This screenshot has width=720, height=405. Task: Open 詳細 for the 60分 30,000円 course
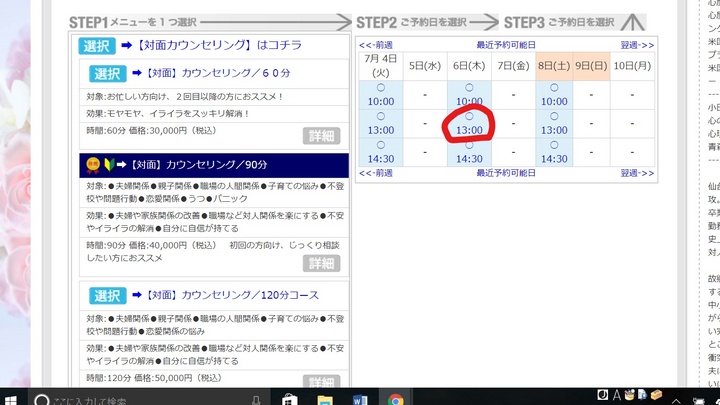321,136
